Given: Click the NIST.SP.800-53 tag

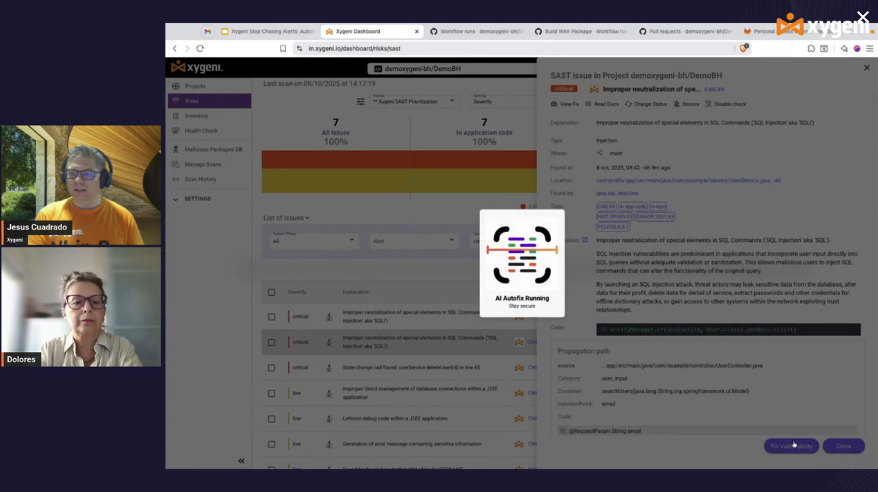Looking at the screenshot, I should pyautogui.click(x=615, y=217).
